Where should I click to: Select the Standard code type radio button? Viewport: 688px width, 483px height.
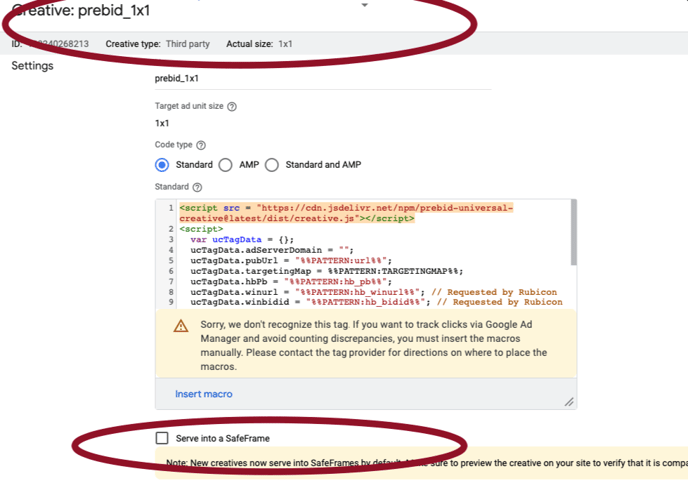(162, 165)
